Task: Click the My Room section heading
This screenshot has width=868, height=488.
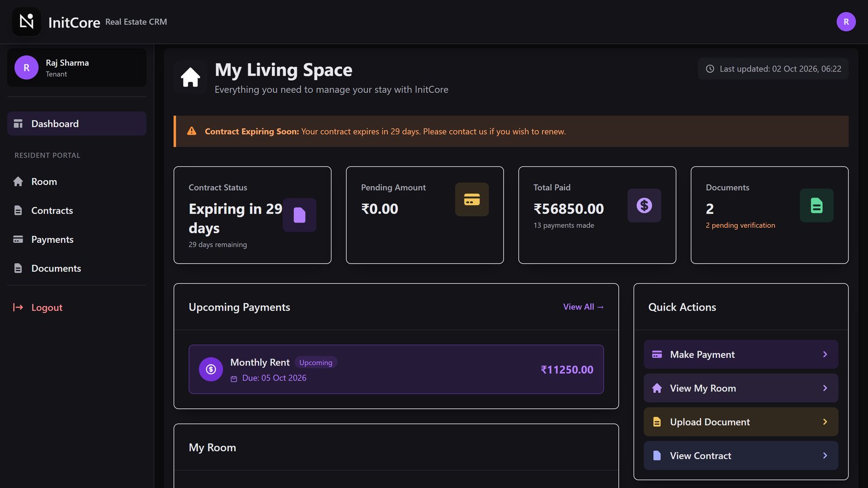Action: coord(212,447)
